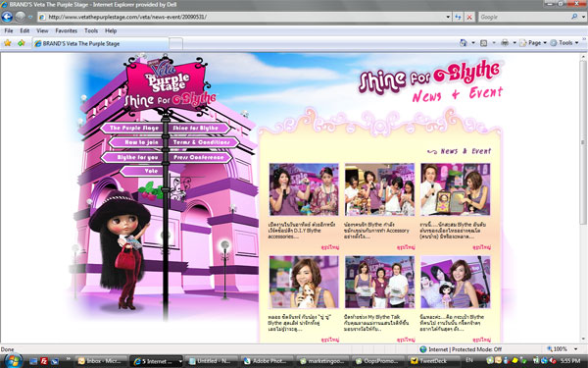Open Favorites Center star icon
Screen dimensions: 588x368
tap(7, 43)
